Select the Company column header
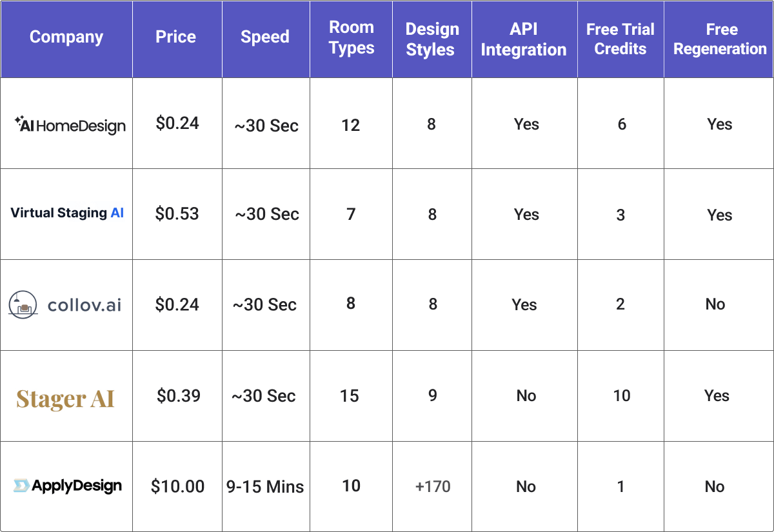 click(66, 37)
